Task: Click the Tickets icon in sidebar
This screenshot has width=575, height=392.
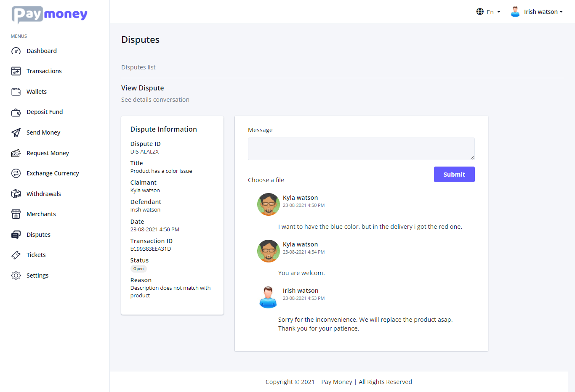Action: click(x=16, y=255)
